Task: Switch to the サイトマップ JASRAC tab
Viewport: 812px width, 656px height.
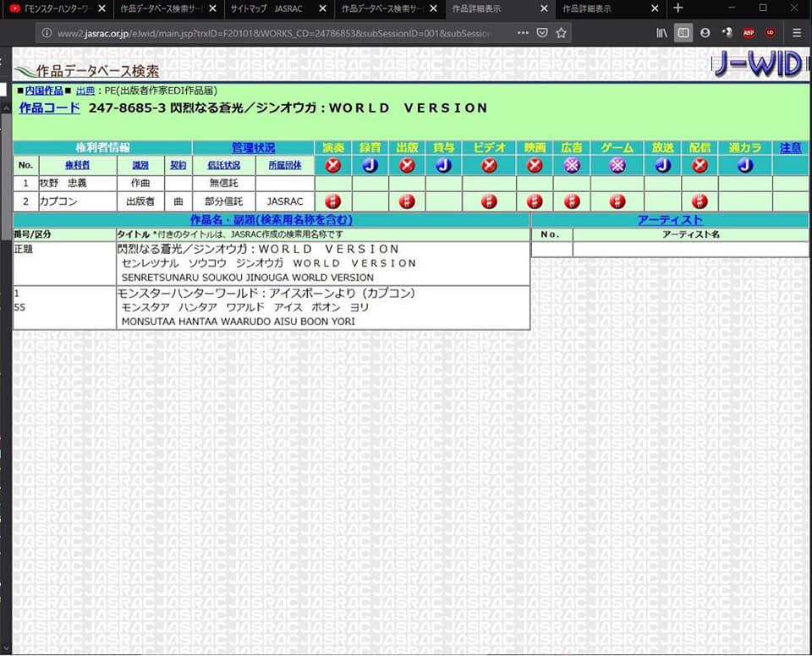Action: [278, 8]
